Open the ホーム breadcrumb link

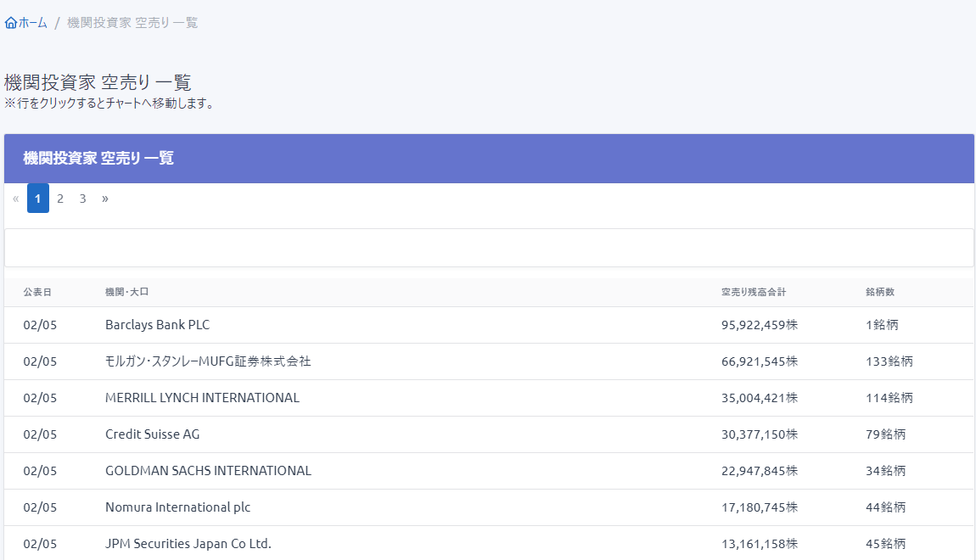pyautogui.click(x=32, y=23)
